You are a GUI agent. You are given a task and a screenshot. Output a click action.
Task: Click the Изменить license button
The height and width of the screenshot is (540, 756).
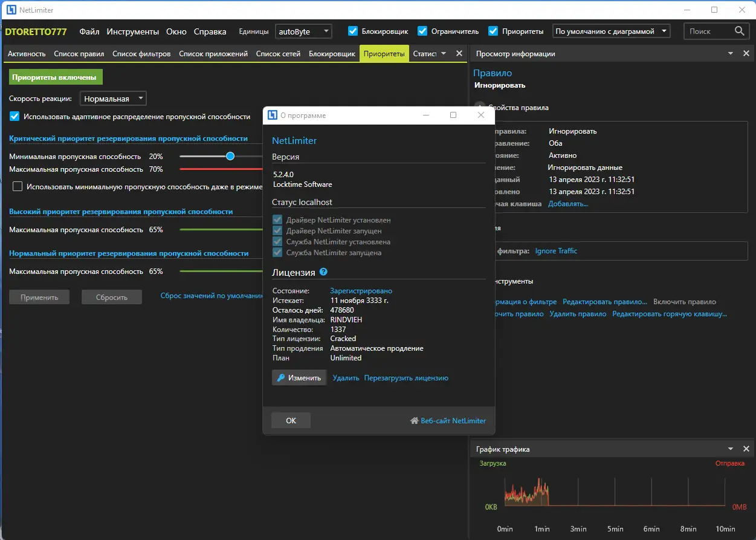click(299, 378)
